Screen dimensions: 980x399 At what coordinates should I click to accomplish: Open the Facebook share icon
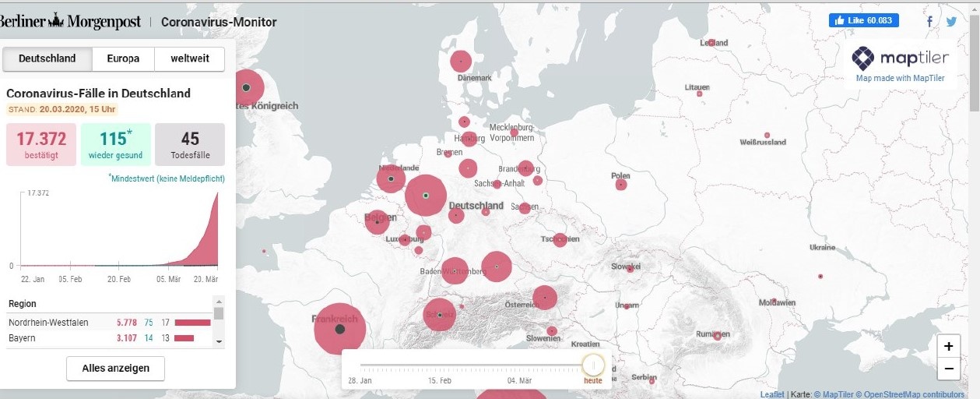[929, 22]
